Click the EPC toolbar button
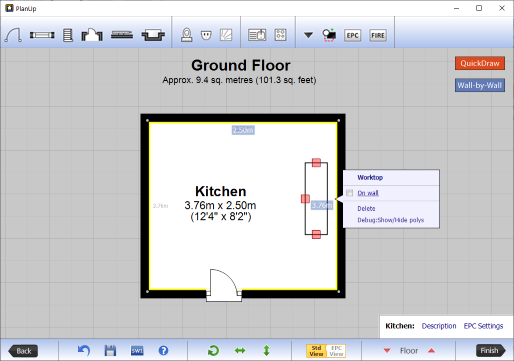The height and width of the screenshot is (361, 514). tap(352, 35)
